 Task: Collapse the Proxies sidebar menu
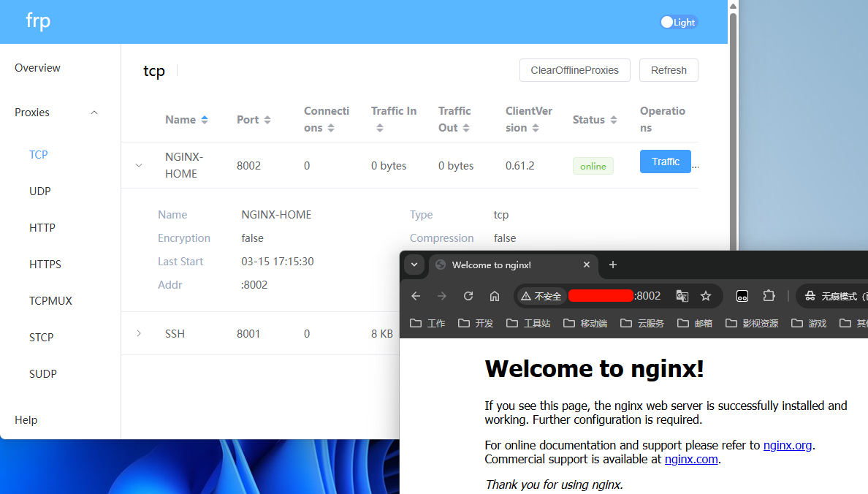click(x=94, y=113)
